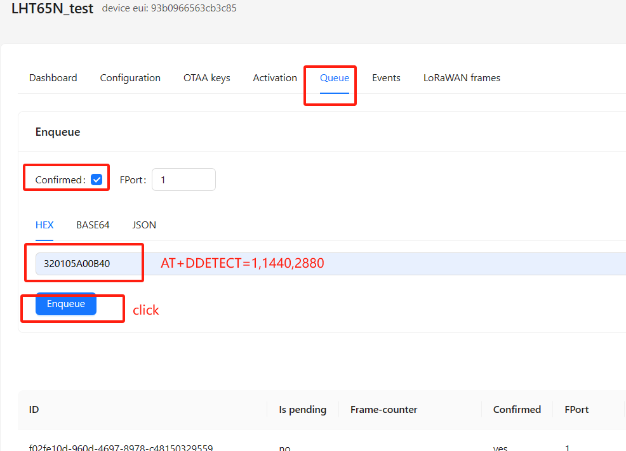This screenshot has width=626, height=451.
Task: Toggle the Confirmed checkbox
Action: [97, 180]
